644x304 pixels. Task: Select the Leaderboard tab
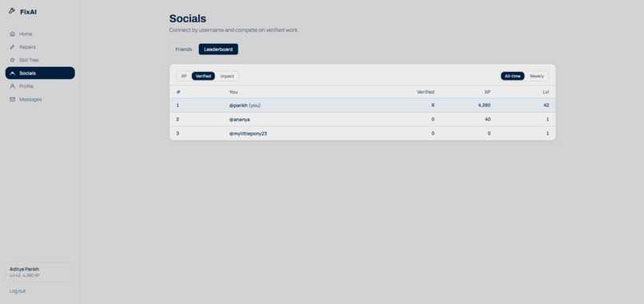(x=218, y=49)
